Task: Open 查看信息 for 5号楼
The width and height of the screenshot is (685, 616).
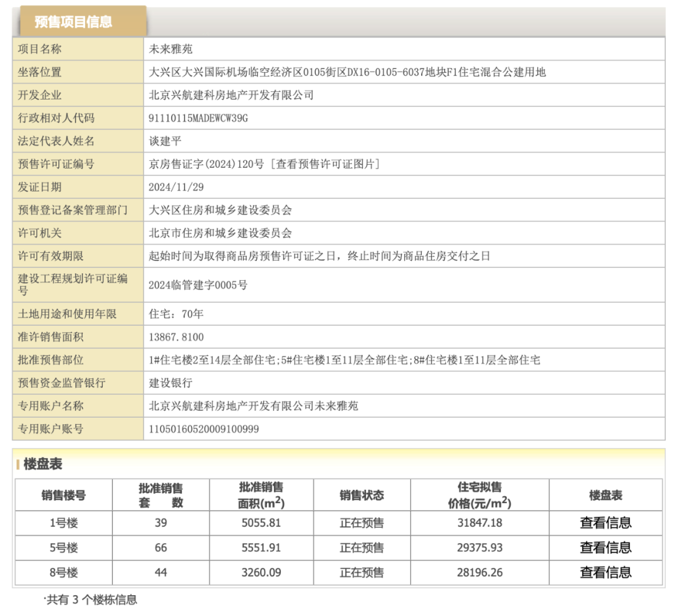Action: point(606,548)
